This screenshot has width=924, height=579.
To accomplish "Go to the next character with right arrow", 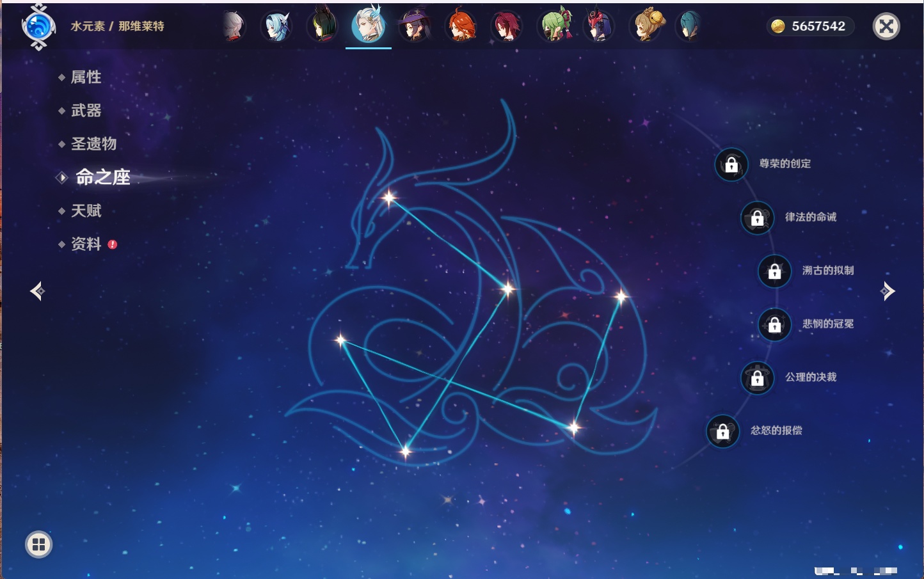I will (x=888, y=291).
